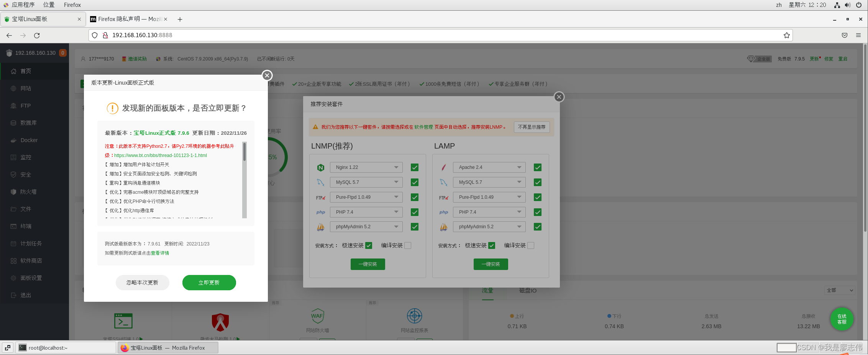Click the workspace switcher icon in taskbar
This screenshot has width=868, height=355.
(x=8, y=348)
